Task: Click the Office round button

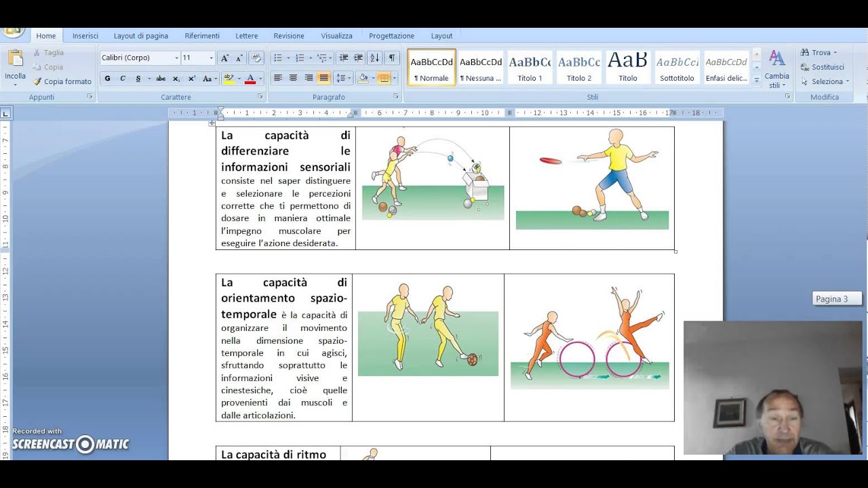Action: 12,30
